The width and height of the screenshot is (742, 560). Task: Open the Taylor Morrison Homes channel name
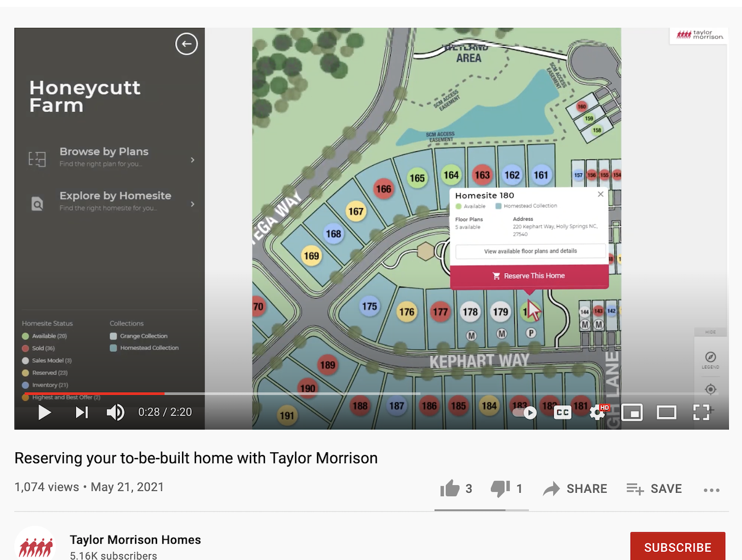(135, 540)
